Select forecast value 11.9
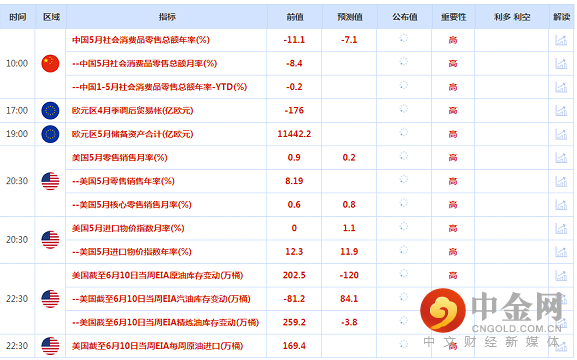577x360 pixels. coord(349,252)
